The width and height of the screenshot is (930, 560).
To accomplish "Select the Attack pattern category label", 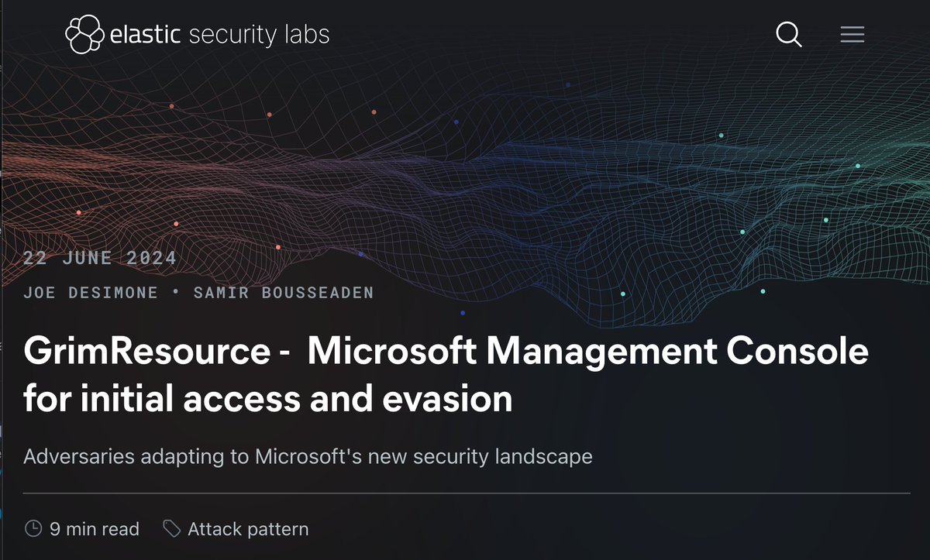I will tap(247, 528).
